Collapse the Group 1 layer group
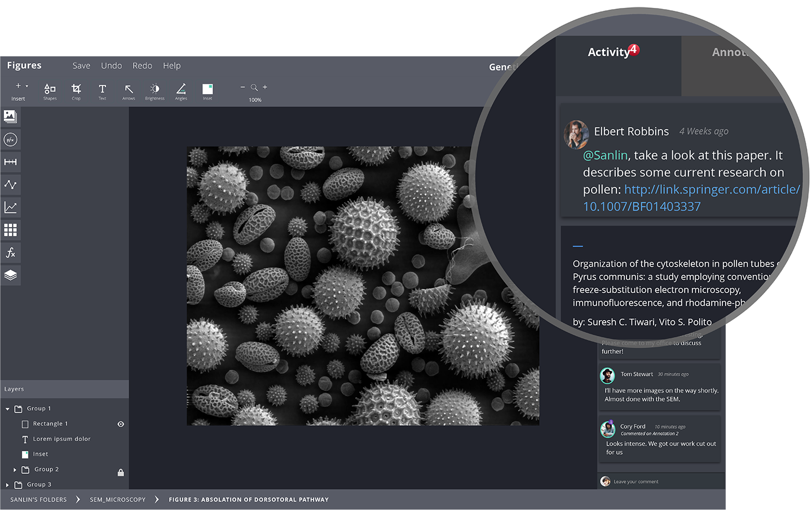Screen dimensions: 812x511 tap(7, 409)
